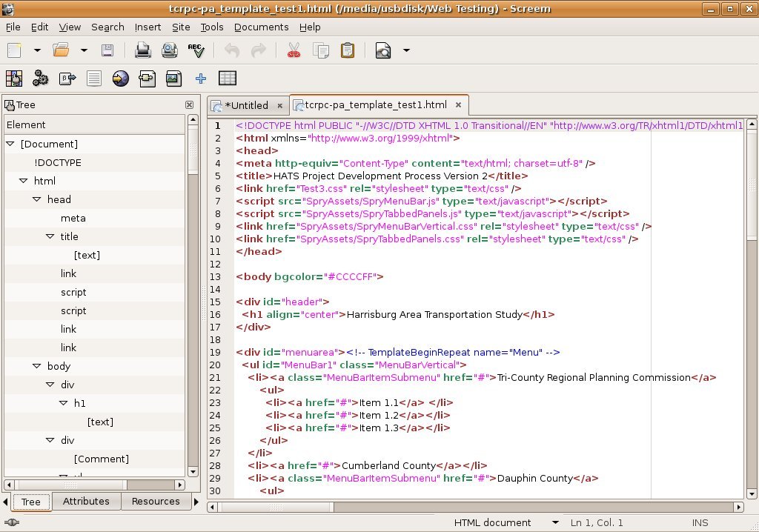Image resolution: width=759 pixels, height=532 pixels.
Task: Click the clipboard Paste icon
Action: 347,50
